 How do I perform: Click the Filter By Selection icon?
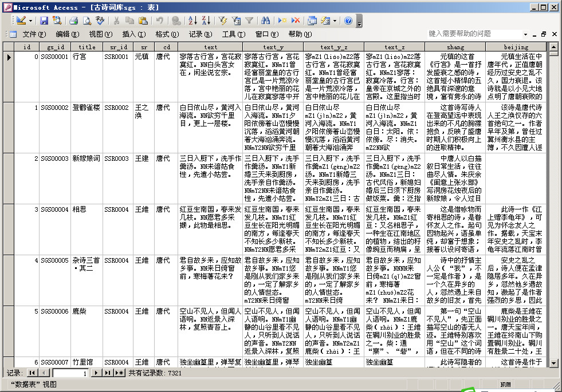(x=223, y=21)
